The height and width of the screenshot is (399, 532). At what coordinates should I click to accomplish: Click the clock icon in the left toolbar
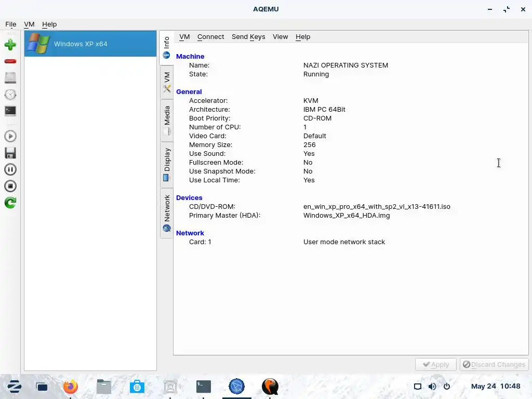10,95
